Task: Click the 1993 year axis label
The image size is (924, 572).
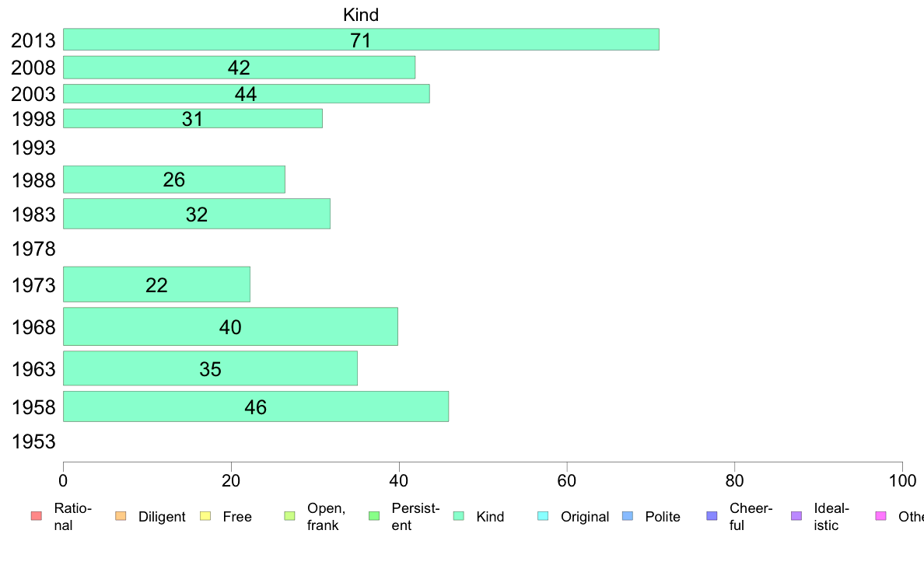Action: tap(33, 148)
